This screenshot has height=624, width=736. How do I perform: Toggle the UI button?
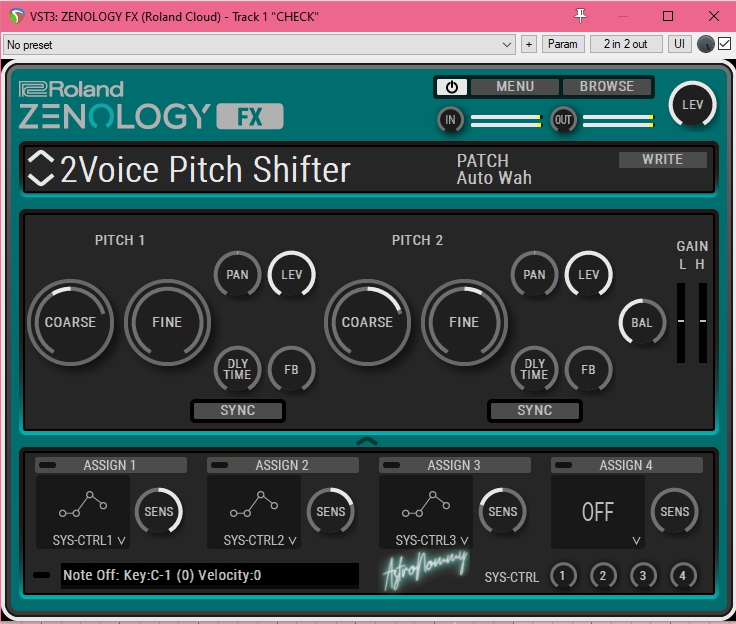679,44
